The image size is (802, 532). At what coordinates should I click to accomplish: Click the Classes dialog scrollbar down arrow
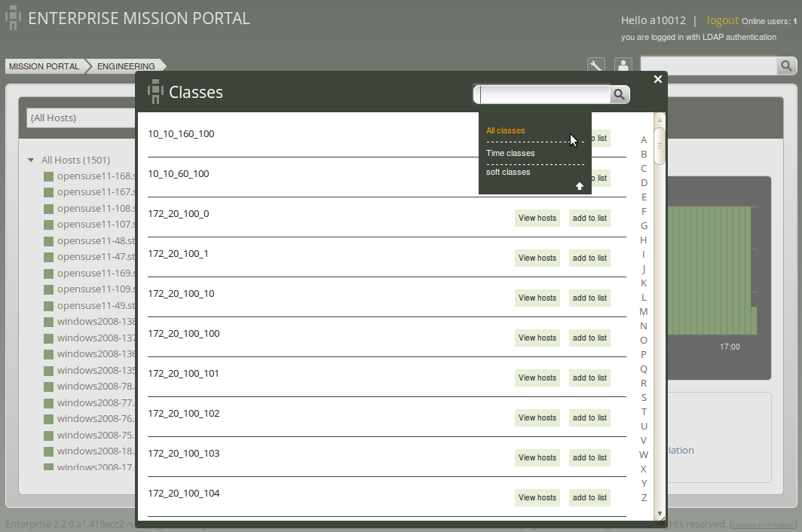[x=660, y=513]
